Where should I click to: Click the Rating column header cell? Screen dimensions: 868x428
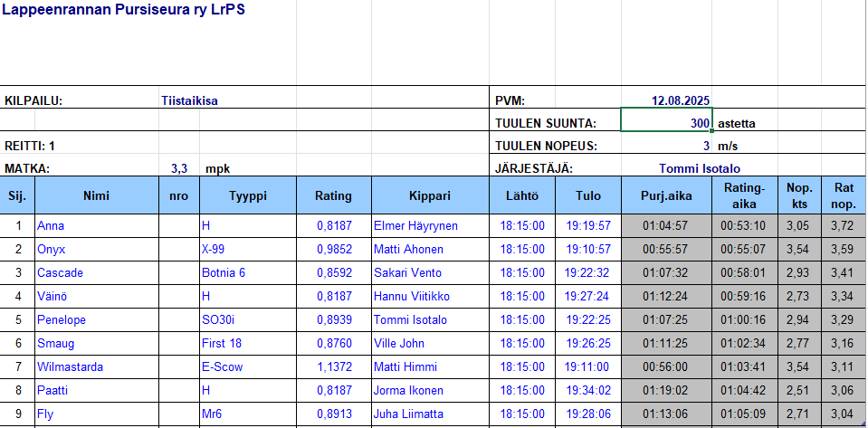(x=333, y=195)
